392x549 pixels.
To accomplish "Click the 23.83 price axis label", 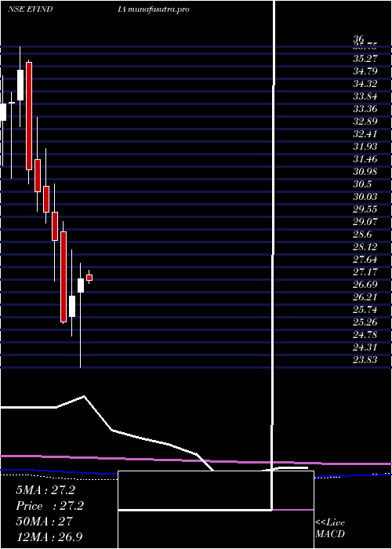I will (x=365, y=360).
